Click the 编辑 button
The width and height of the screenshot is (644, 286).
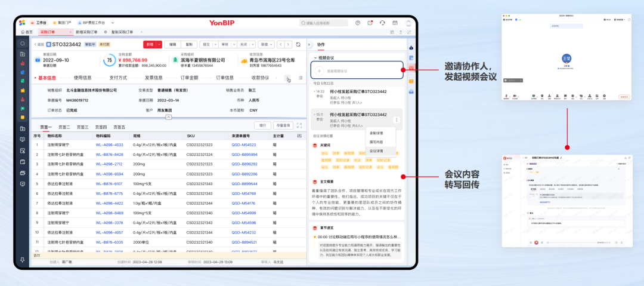173,44
